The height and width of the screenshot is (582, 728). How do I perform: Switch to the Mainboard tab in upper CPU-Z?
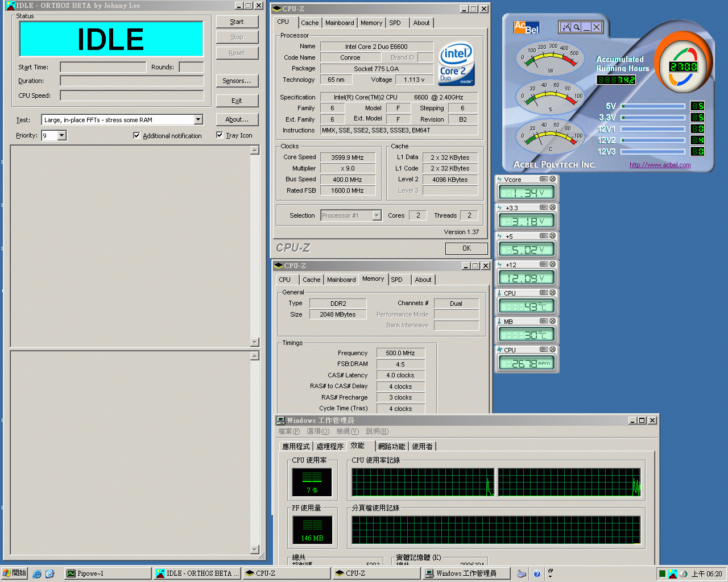coord(340,23)
